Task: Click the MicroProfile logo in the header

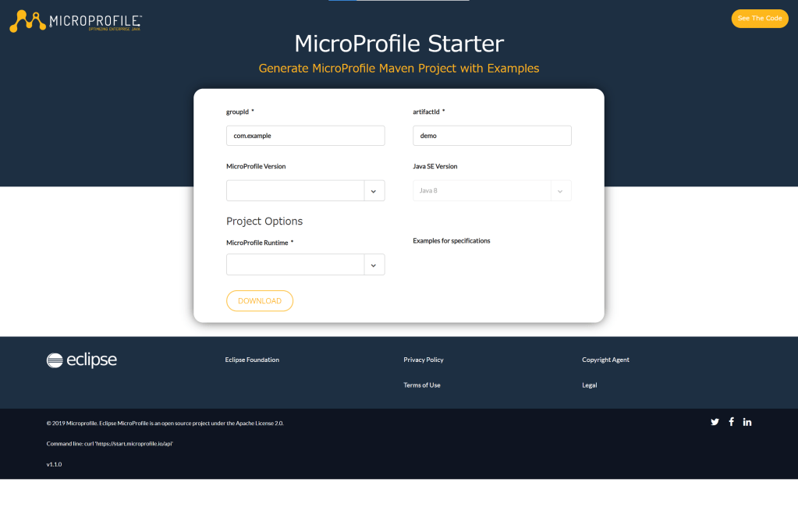Action: [x=76, y=21]
